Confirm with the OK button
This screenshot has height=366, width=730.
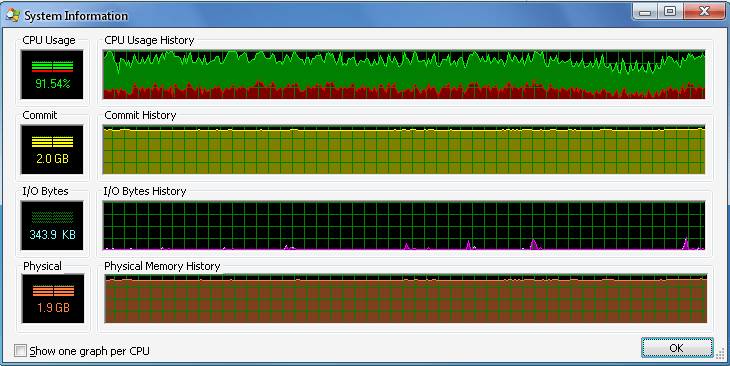[677, 348]
